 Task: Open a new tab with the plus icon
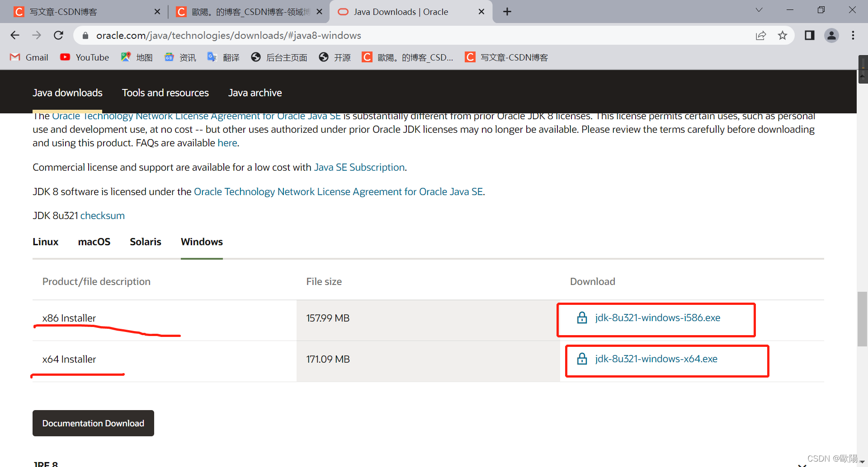507,12
